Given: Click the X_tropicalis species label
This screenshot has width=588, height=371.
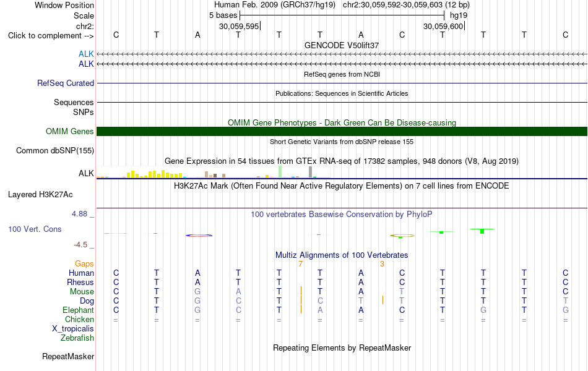Looking at the screenshot, I should [x=73, y=329].
